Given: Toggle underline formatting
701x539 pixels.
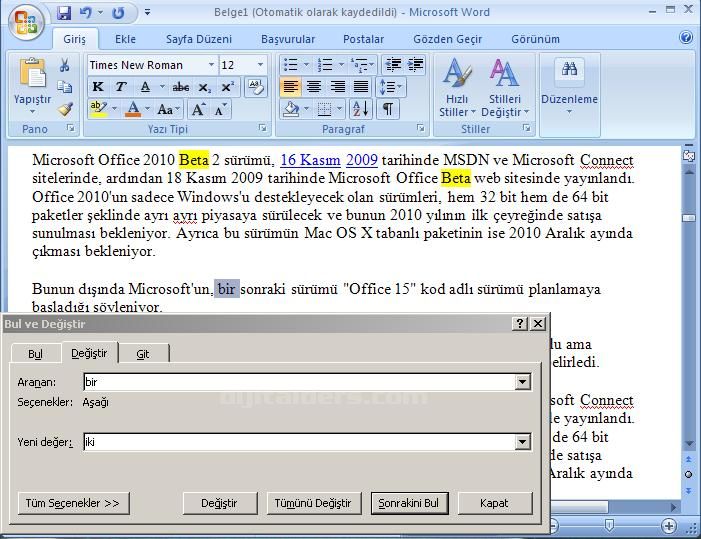Looking at the screenshot, I should pyautogui.click(x=145, y=87).
